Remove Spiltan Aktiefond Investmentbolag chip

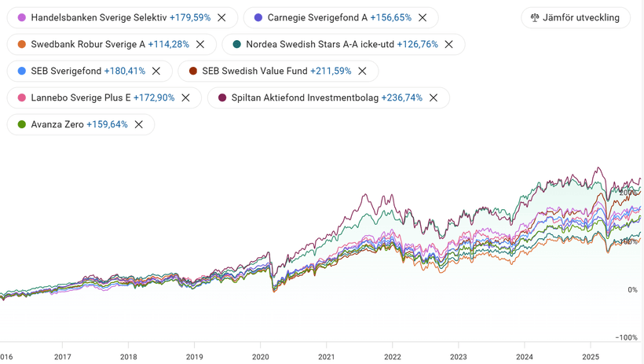click(x=434, y=97)
